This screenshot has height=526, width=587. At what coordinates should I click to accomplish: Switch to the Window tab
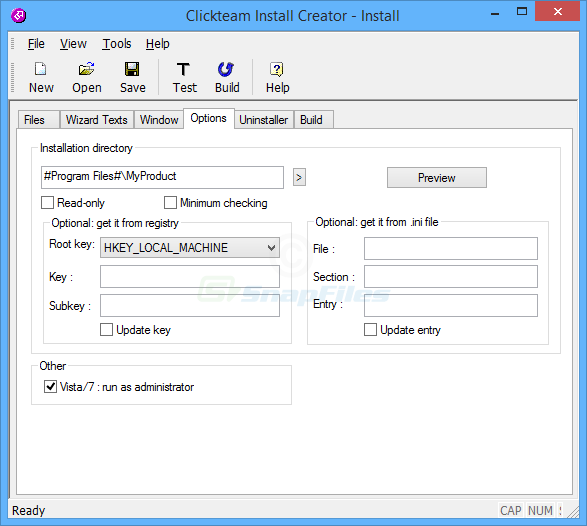point(159,120)
